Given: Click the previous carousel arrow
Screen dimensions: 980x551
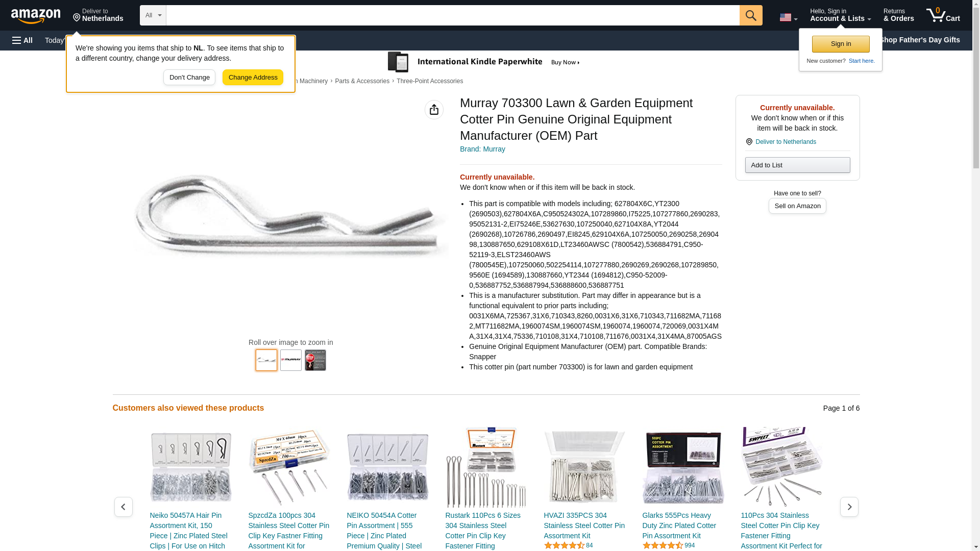Looking at the screenshot, I should [x=124, y=507].
